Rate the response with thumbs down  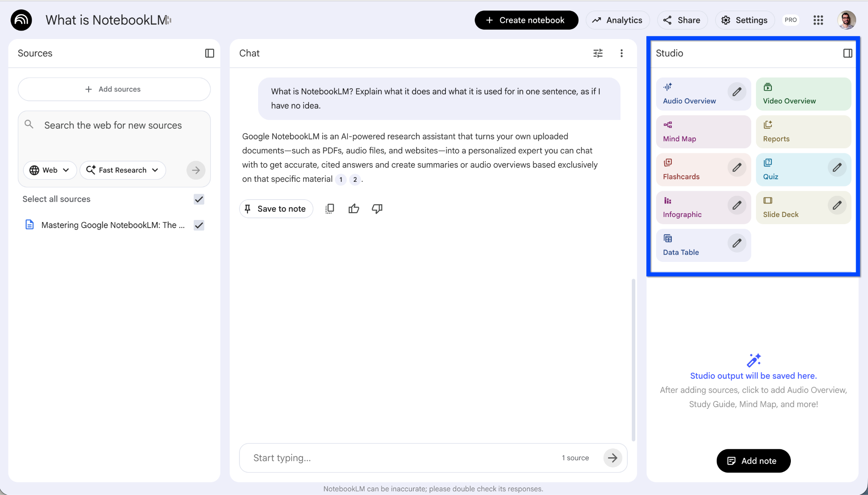click(377, 209)
